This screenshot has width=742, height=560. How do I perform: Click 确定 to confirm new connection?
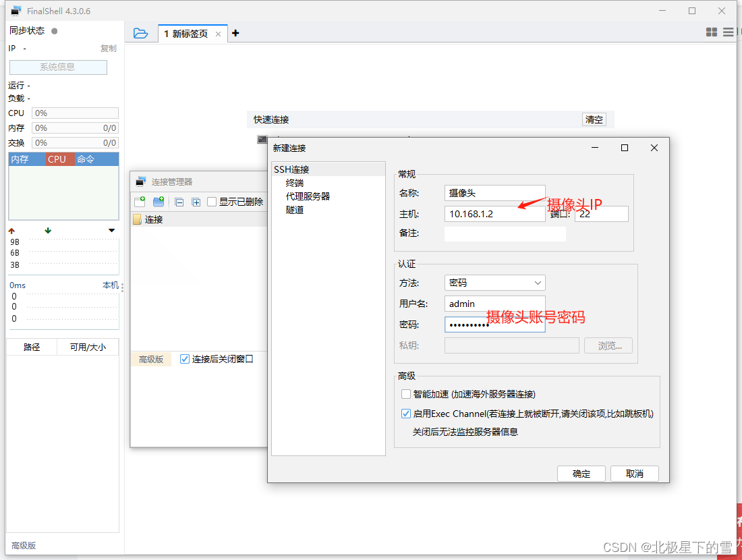pyautogui.click(x=581, y=474)
